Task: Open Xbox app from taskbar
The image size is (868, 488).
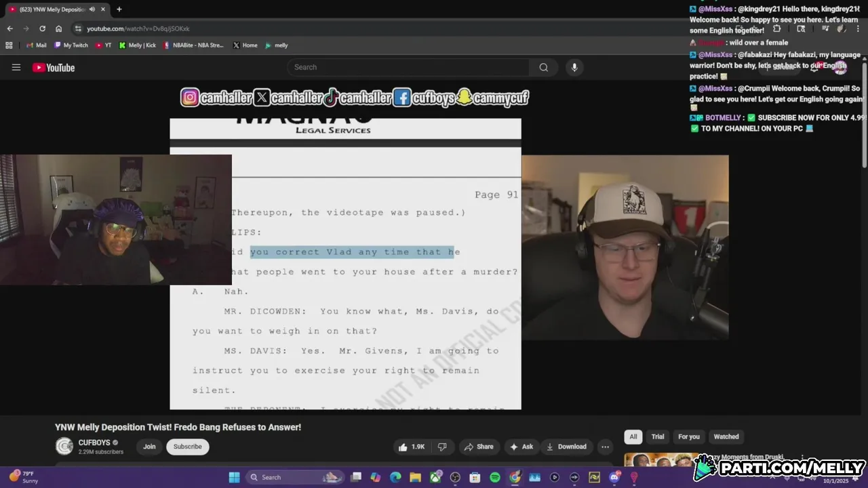Action: (435, 477)
